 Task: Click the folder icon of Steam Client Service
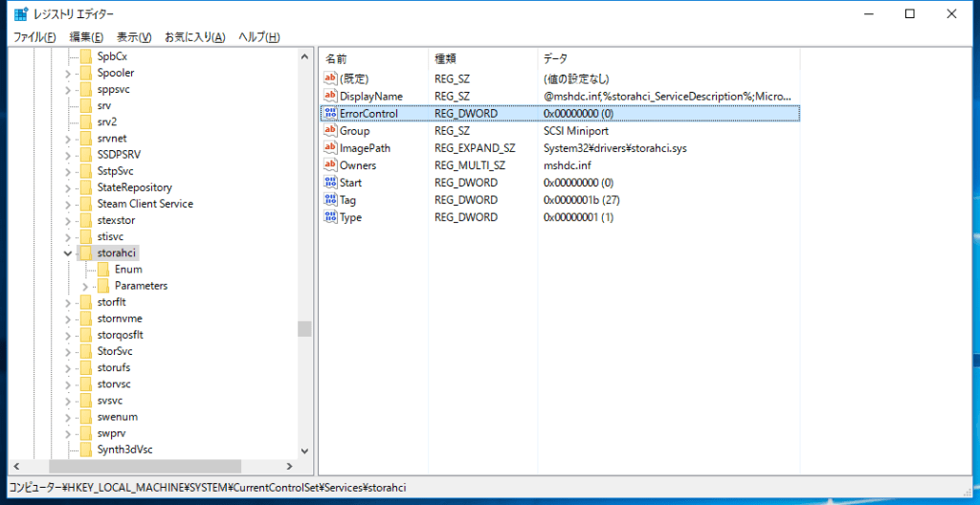pyautogui.click(x=86, y=204)
